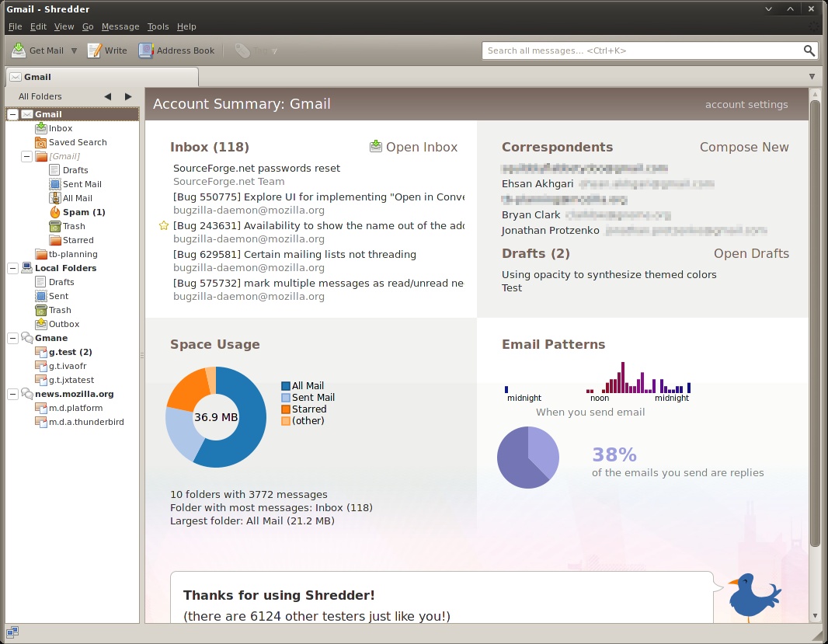The image size is (828, 644).
Task: Open the Help menu
Action: coord(186,26)
